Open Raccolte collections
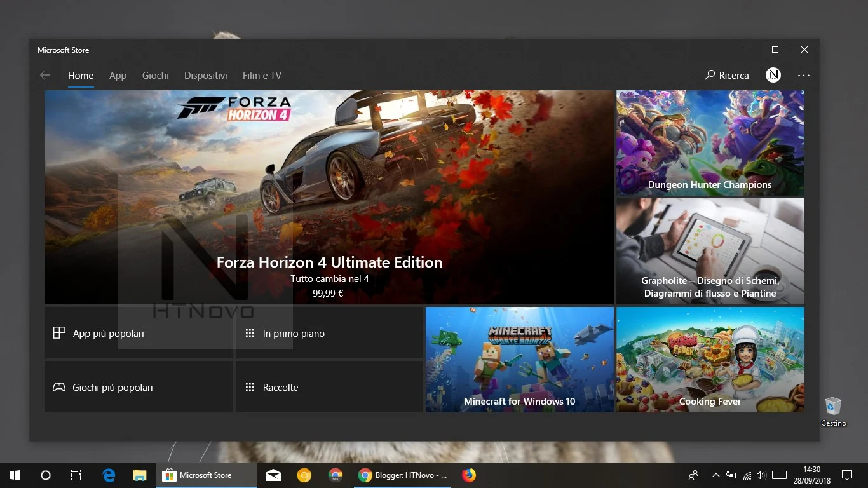The image size is (868, 488). pyautogui.click(x=329, y=387)
